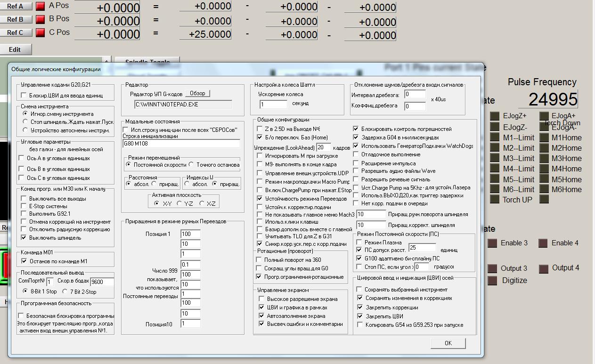Screen dimensions: 595x364
Task: Toggle Отладочное выполнение checkbox
Action: (356, 154)
